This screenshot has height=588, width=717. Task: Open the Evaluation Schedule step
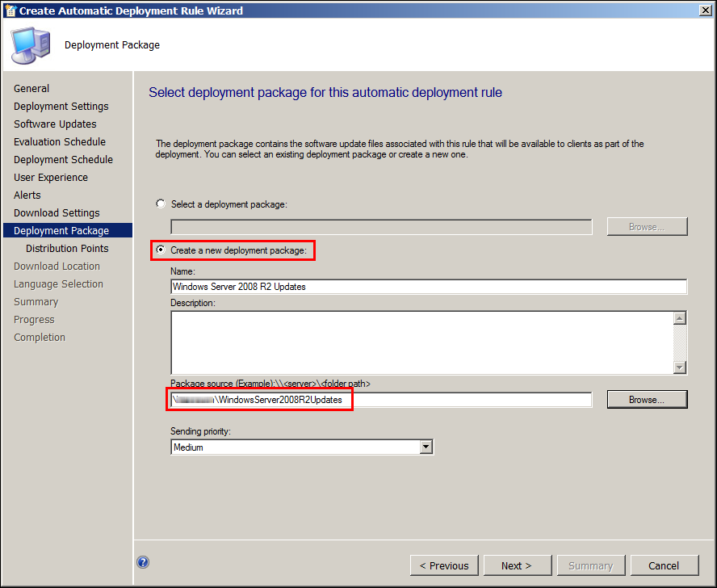[60, 142]
